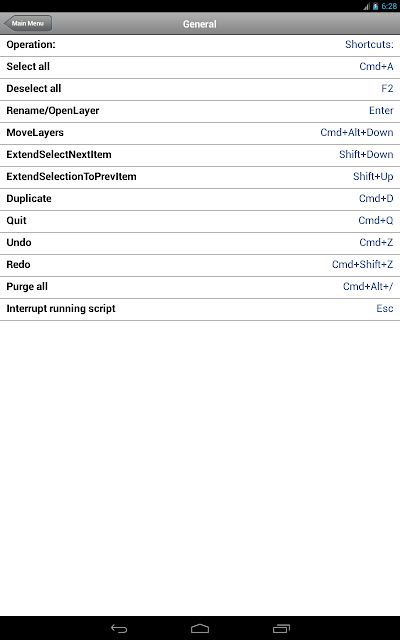The image size is (400, 640).
Task: Tap the battery icon in status bar
Action: 375,6
